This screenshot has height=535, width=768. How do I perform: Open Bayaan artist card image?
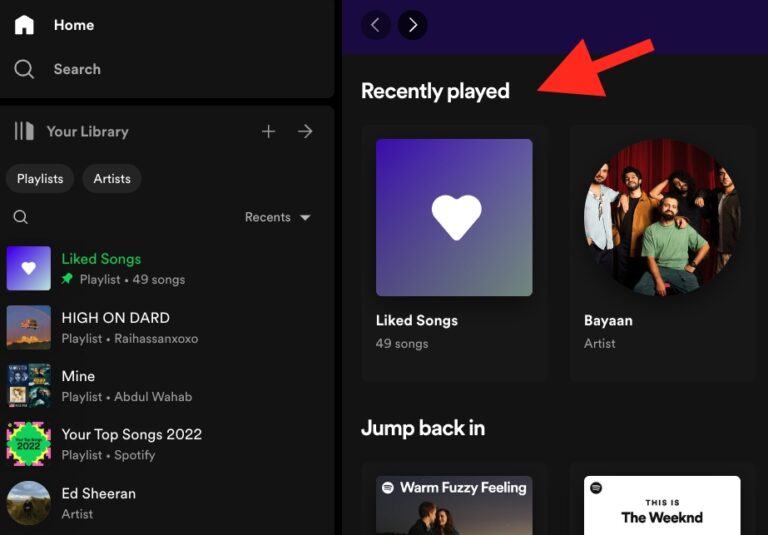tap(662, 218)
